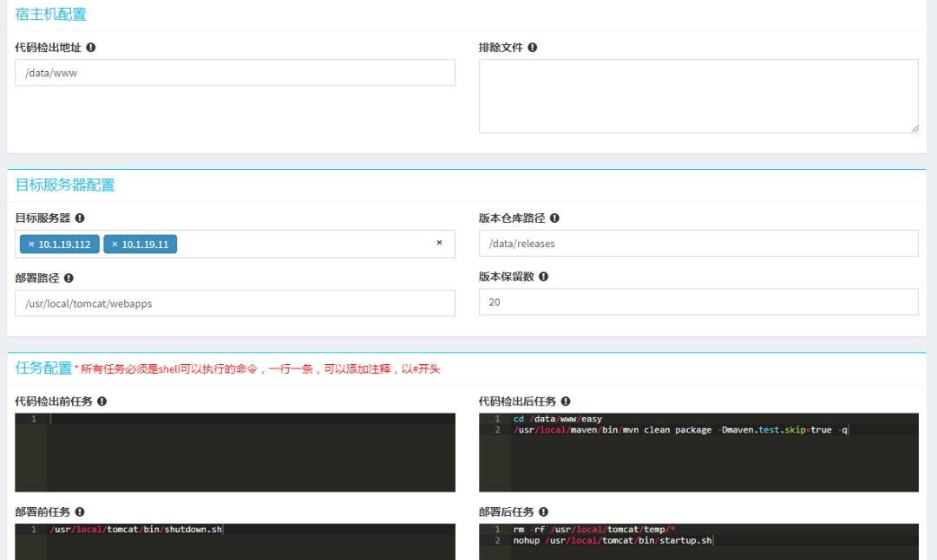
Task: Click line number 2 in 代码检出后任务 gutter
Action: 497,430
